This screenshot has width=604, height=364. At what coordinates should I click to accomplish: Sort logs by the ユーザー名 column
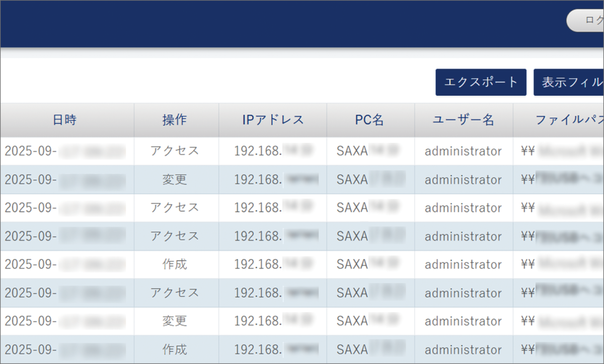point(463,120)
